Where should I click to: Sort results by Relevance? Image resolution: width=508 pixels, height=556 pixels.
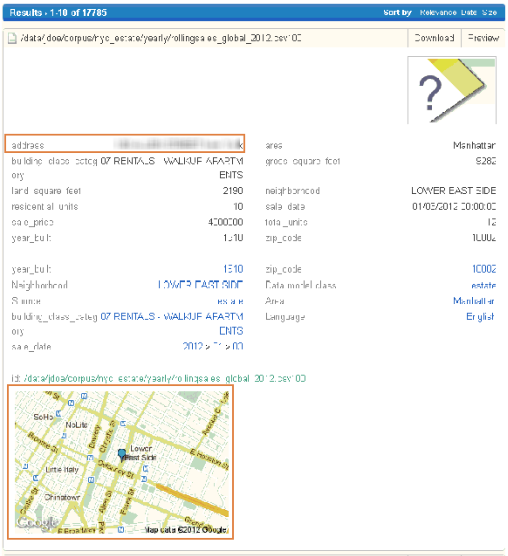click(x=438, y=12)
